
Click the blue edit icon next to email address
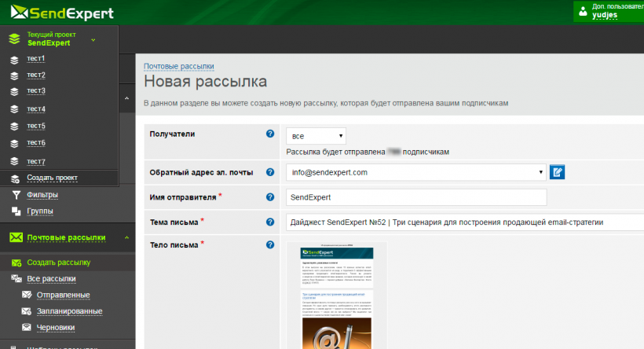[557, 172]
